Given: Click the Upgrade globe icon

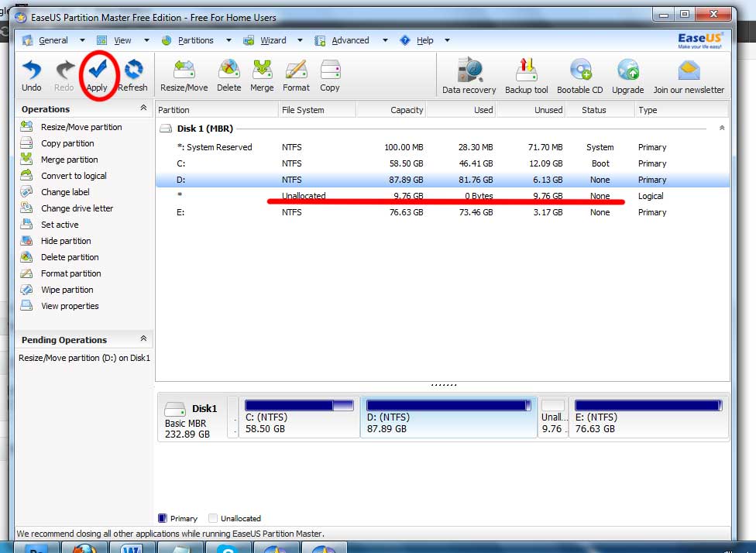Looking at the screenshot, I should point(627,76).
